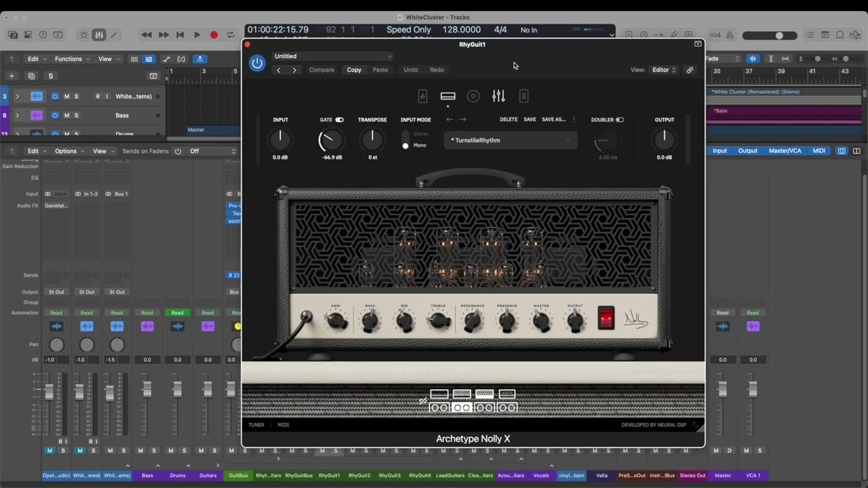Click the DELETE preset button

(x=509, y=119)
